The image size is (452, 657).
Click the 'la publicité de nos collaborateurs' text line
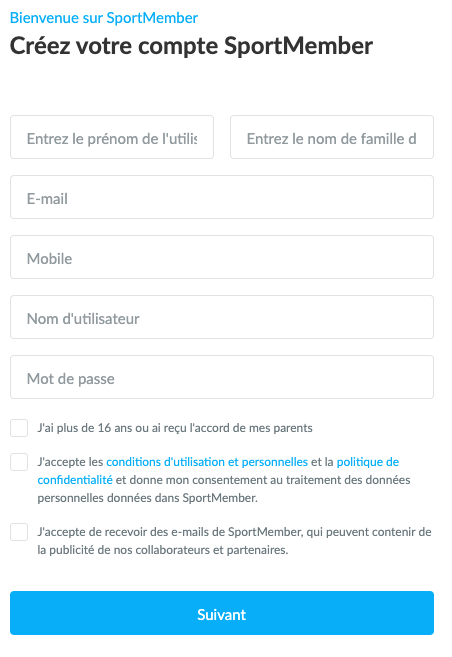(163, 550)
